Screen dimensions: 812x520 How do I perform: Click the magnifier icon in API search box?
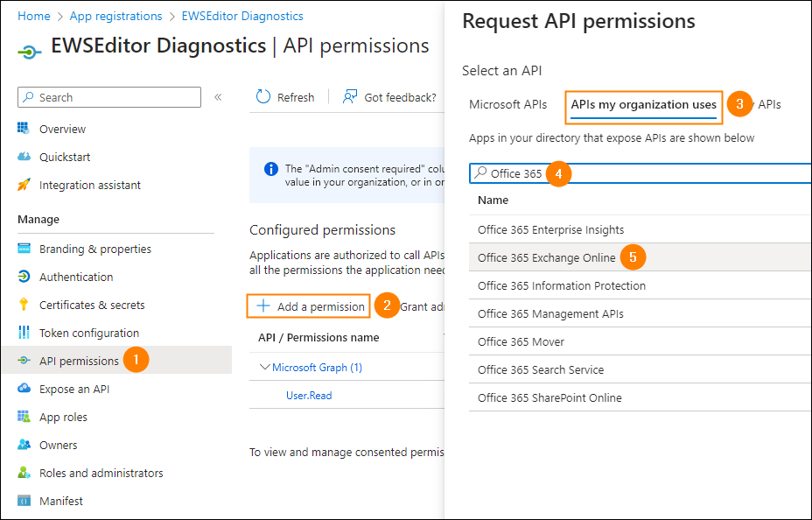480,172
